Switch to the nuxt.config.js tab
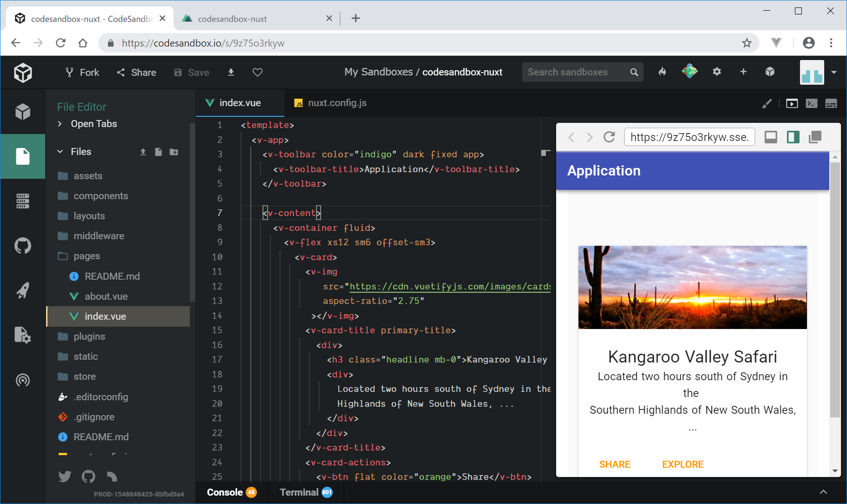This screenshot has width=847, height=504. [x=336, y=103]
